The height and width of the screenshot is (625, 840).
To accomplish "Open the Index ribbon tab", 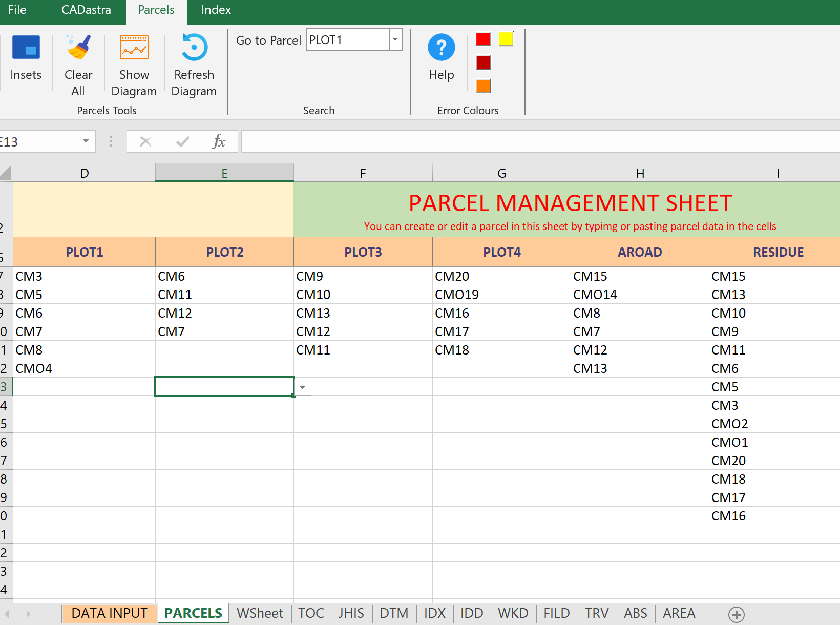I will [x=216, y=10].
